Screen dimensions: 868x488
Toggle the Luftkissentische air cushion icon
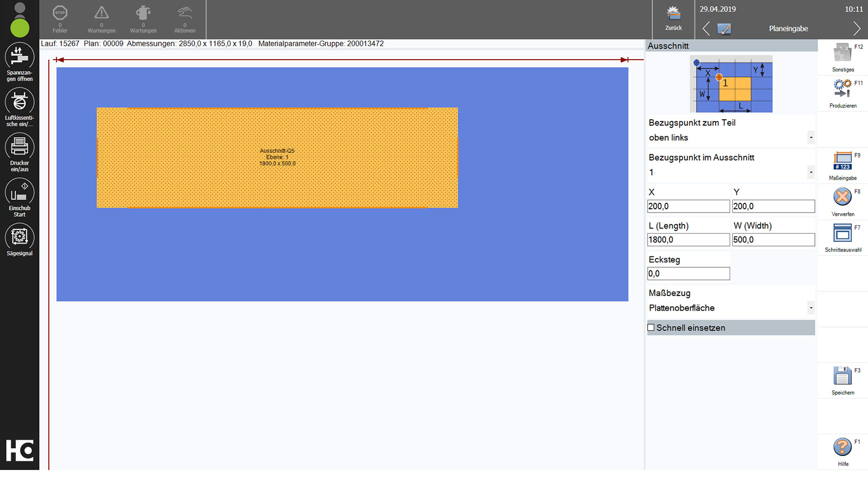tap(20, 101)
